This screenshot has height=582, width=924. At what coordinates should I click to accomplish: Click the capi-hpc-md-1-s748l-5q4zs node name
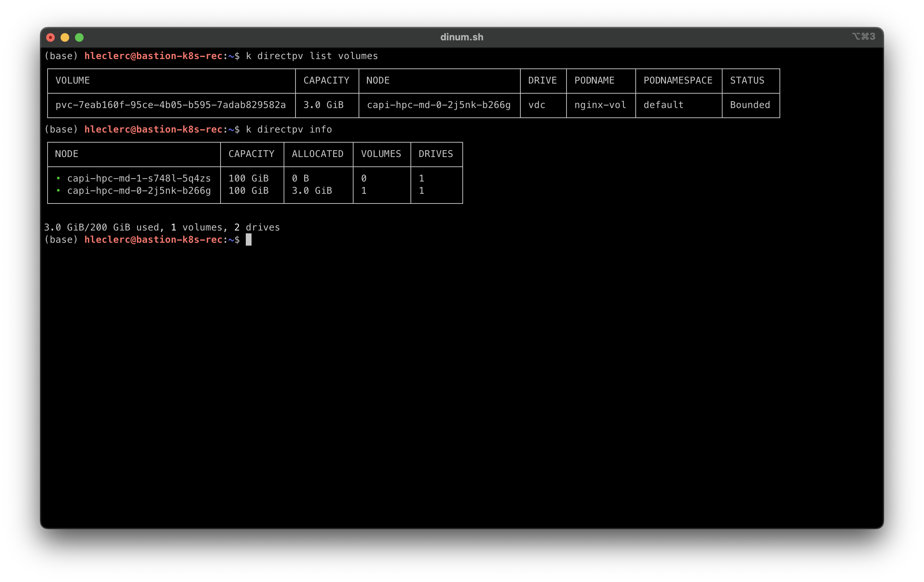[x=139, y=178]
